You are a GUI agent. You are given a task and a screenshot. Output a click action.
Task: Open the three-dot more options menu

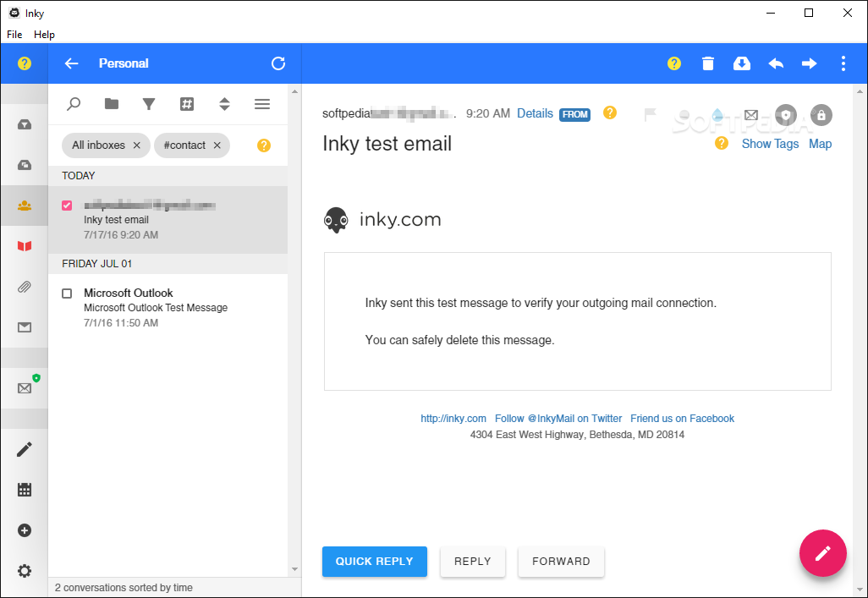843,63
